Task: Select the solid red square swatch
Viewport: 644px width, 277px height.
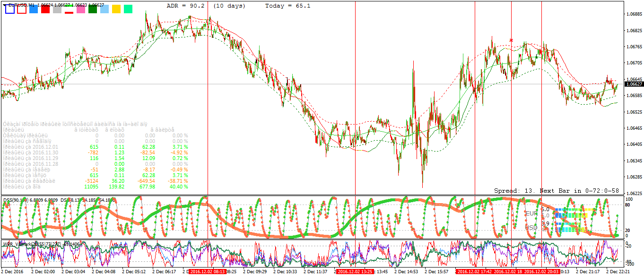Action: click(45, 9)
